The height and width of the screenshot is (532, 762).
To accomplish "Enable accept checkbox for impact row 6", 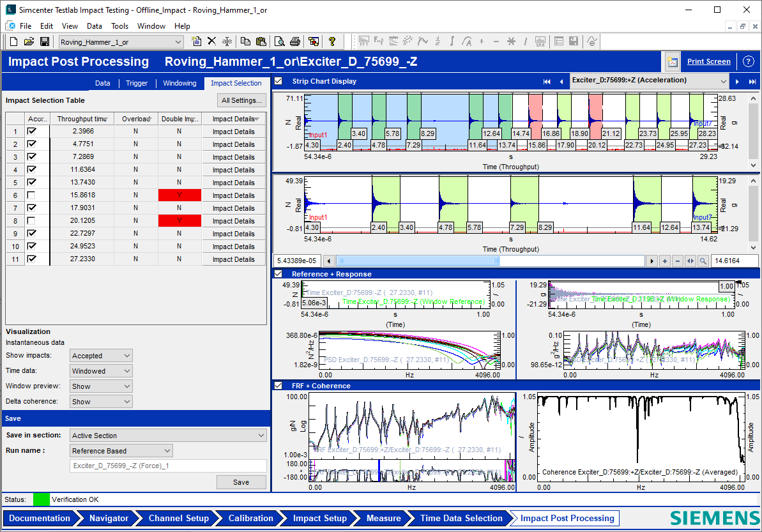I will (32, 195).
